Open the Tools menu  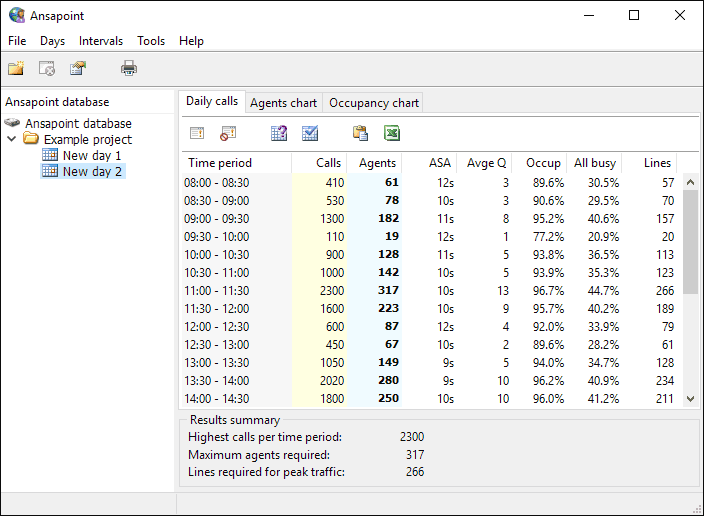pyautogui.click(x=151, y=41)
